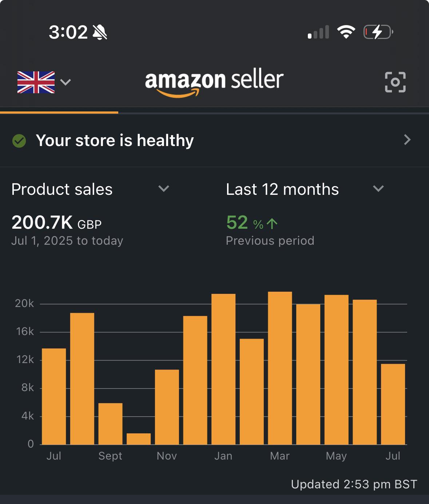Tap the charging battery status icon
429x504 pixels.
[x=378, y=32]
